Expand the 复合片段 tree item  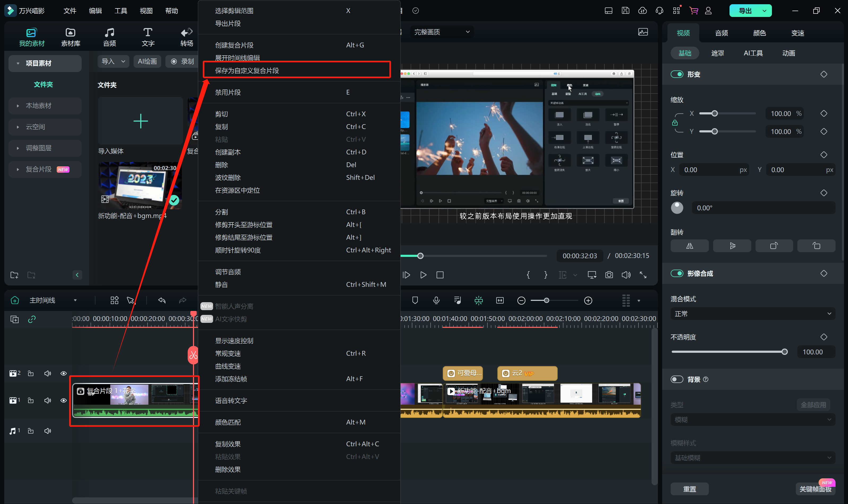tap(18, 169)
